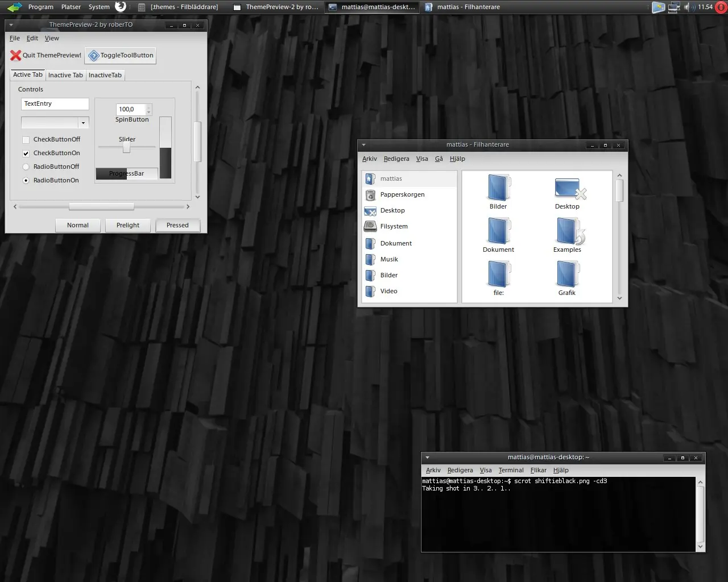Image resolution: width=728 pixels, height=582 pixels.
Task: Open the Examples folder icon
Action: click(567, 231)
